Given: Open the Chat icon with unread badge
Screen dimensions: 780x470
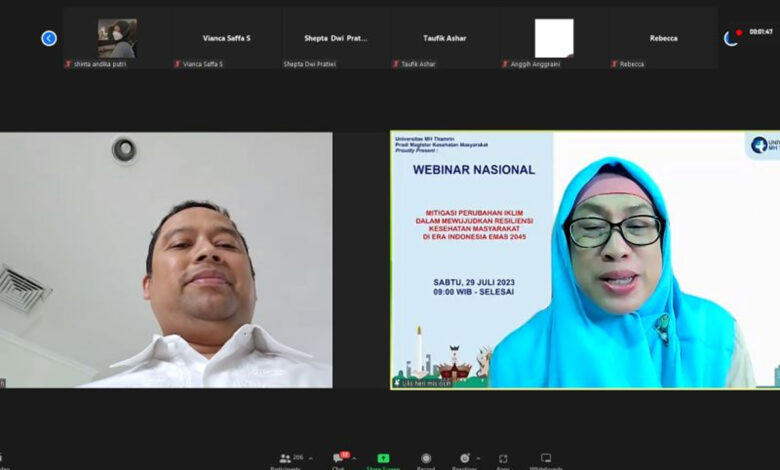Looking at the screenshot, I should pos(338,458).
